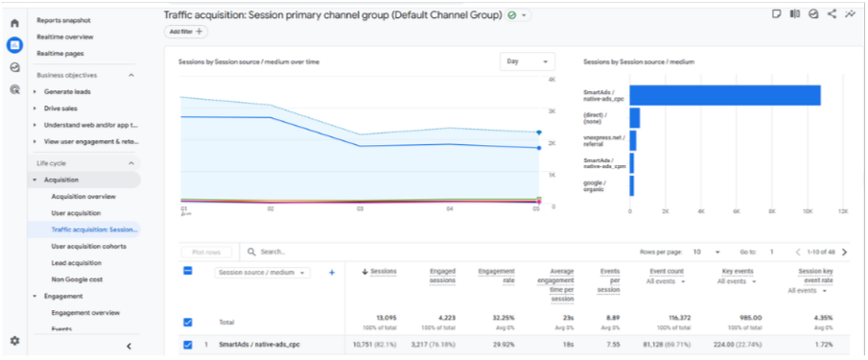Viewport: 868px width, 360px height.
Task: Share this report icon
Action: 832,14
